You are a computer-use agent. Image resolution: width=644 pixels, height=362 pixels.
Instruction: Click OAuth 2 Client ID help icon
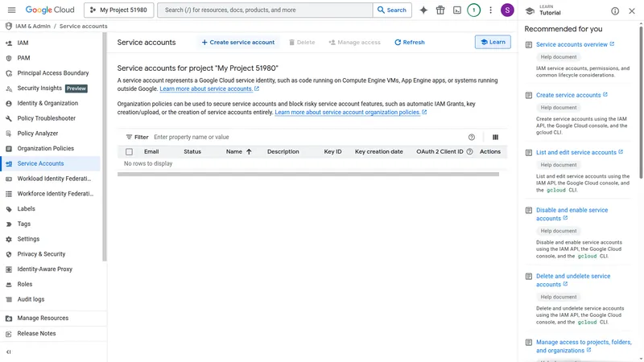[x=469, y=151]
